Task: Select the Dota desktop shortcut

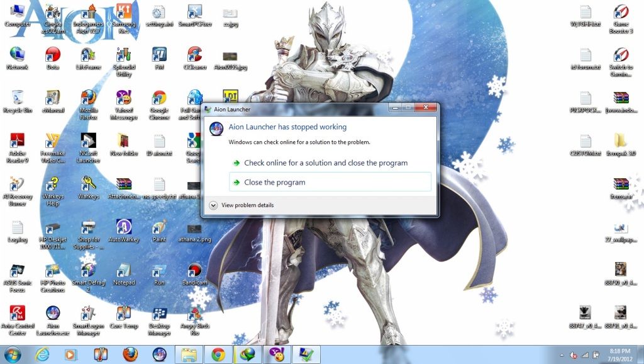Action: point(53,57)
